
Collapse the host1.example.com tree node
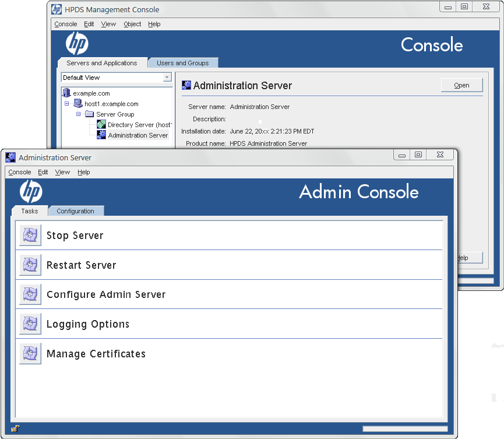click(x=67, y=104)
